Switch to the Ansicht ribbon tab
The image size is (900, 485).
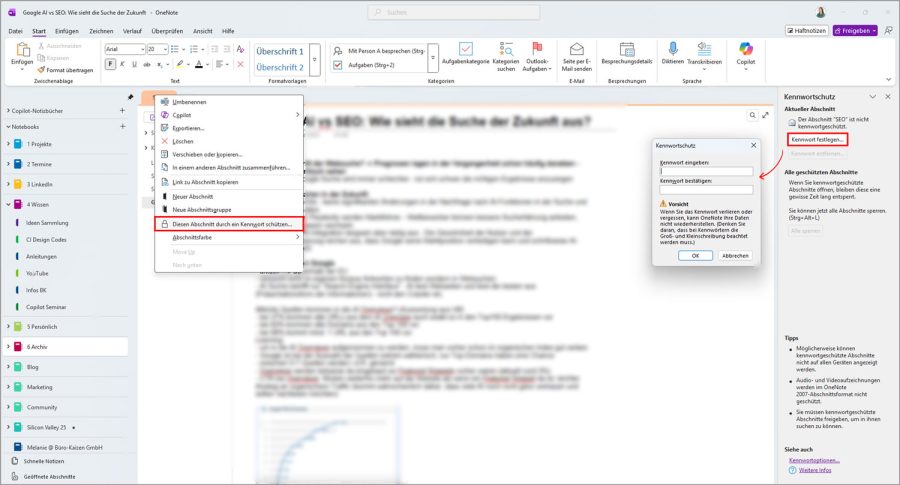point(203,31)
